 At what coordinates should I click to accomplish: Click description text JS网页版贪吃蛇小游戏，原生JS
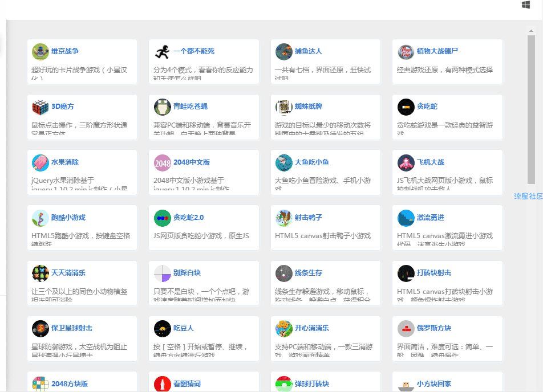(x=201, y=236)
